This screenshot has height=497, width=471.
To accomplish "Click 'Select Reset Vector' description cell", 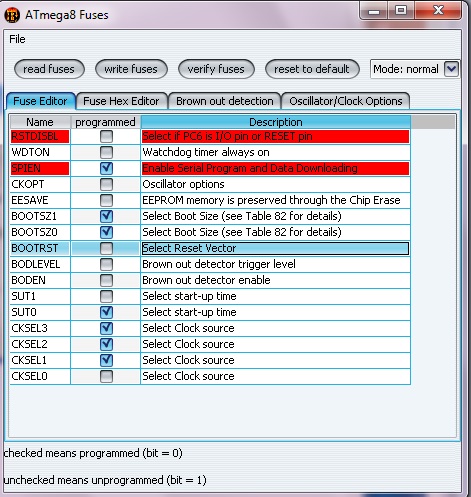I will 275,248.
